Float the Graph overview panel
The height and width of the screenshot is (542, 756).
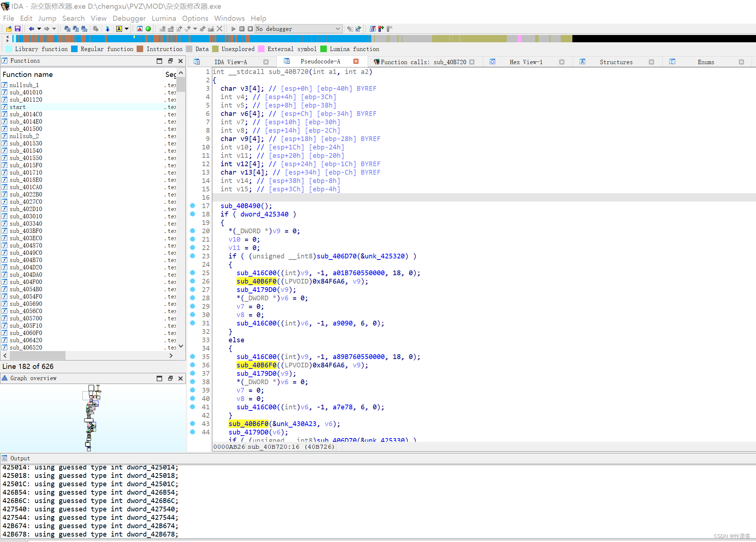point(170,378)
